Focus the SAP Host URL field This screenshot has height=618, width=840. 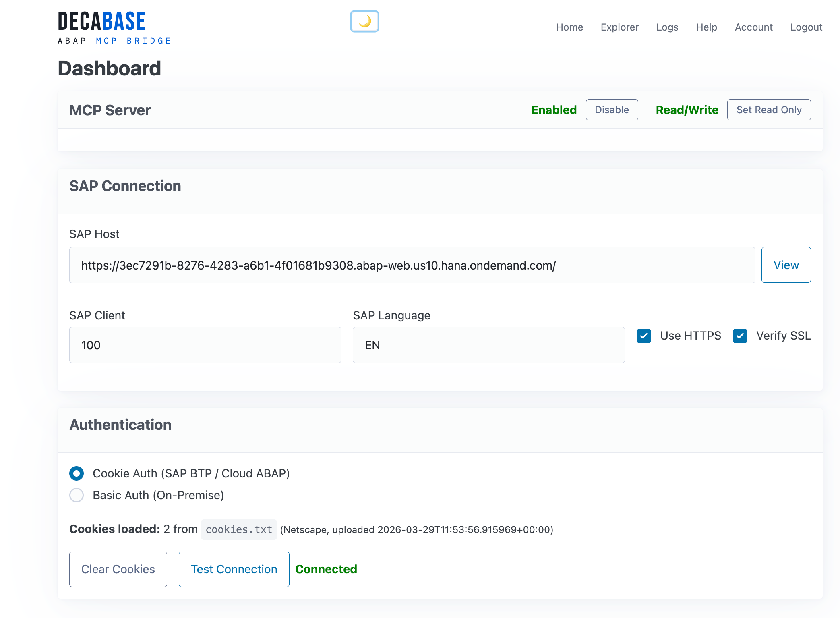(x=412, y=265)
